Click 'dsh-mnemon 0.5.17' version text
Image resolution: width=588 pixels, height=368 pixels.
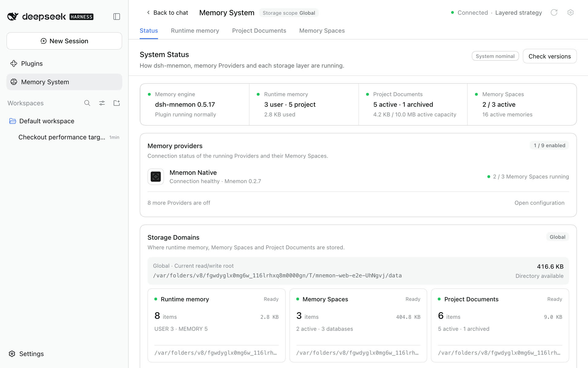[185, 105]
